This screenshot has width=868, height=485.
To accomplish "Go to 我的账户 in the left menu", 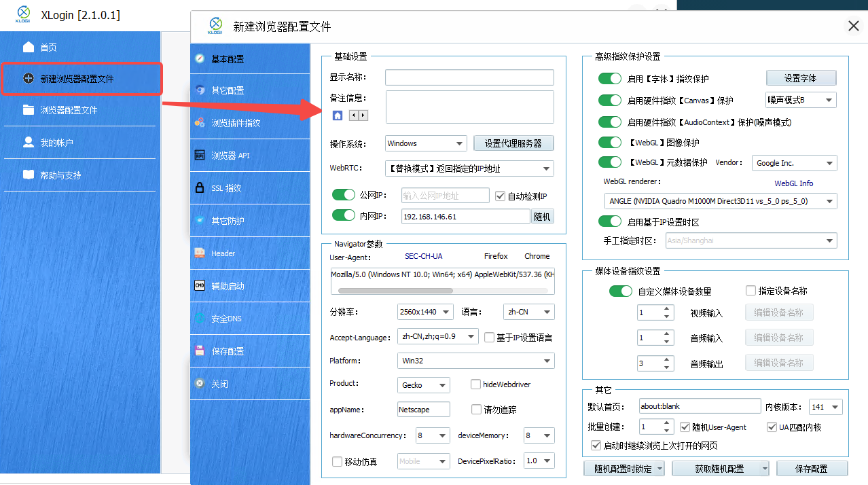I will 56,143.
